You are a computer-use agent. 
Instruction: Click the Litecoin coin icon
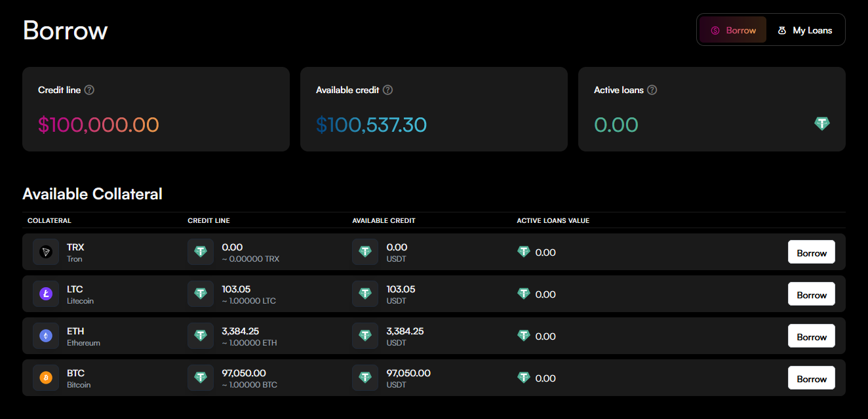(46, 294)
